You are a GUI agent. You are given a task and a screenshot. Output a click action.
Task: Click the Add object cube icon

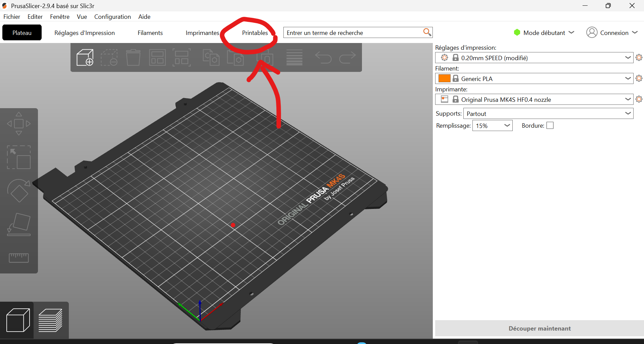[85, 57]
